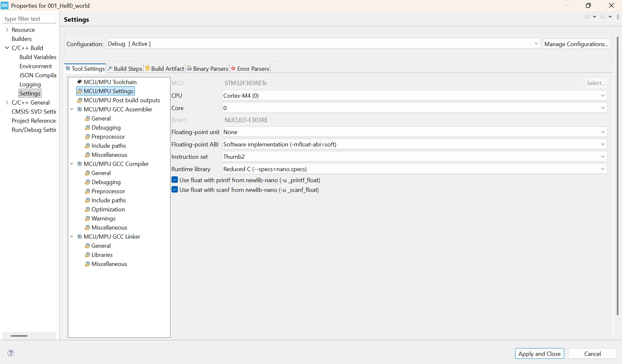Click the MCU/MPU Toolchain chip icon

point(80,82)
